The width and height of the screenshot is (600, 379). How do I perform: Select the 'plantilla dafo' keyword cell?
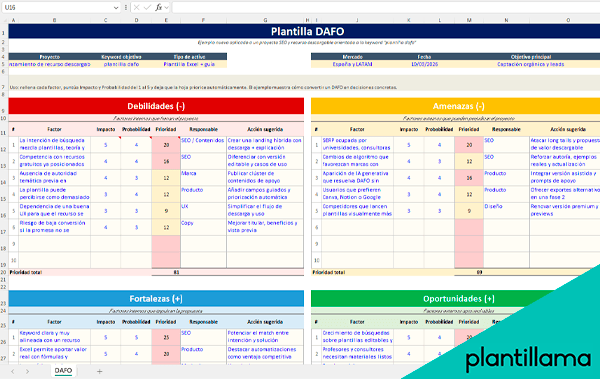click(121, 64)
